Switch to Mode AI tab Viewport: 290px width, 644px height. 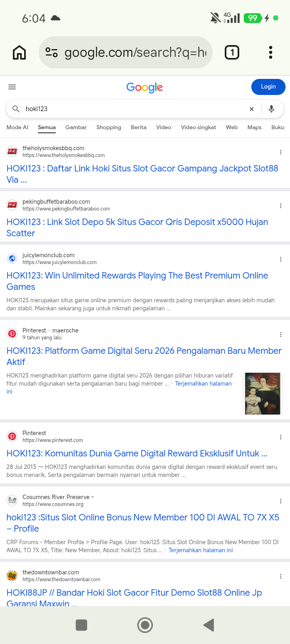tap(17, 127)
